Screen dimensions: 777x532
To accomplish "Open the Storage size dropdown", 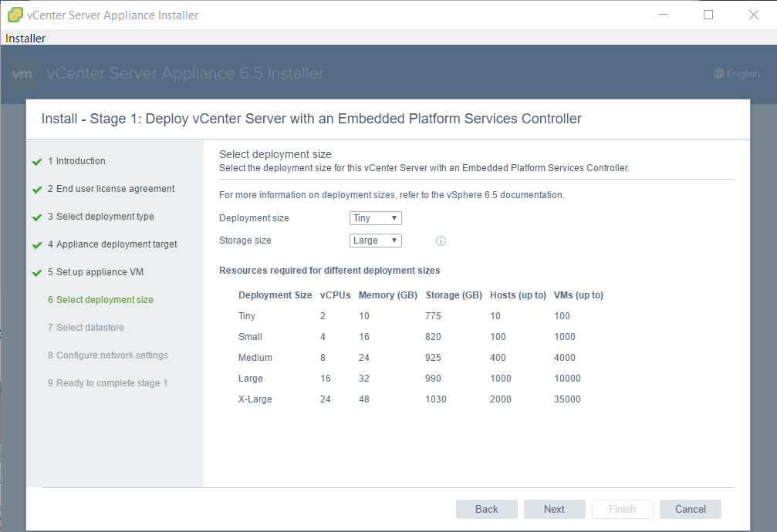I will [375, 241].
